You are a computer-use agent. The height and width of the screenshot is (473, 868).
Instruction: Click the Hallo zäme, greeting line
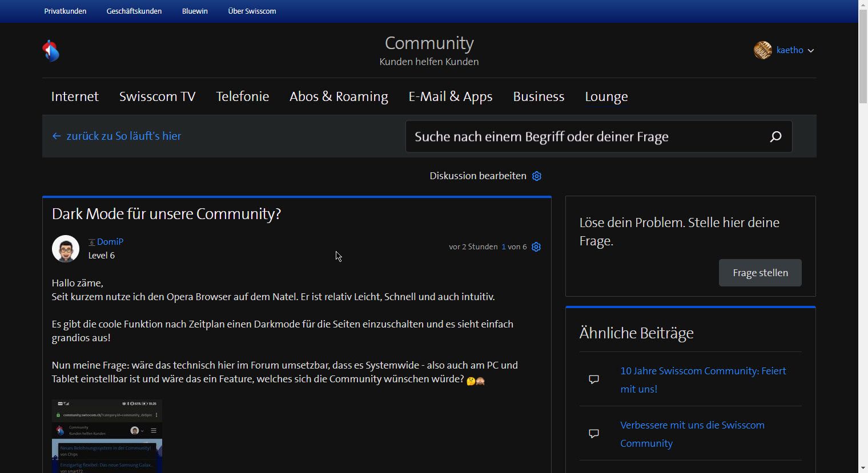(78, 283)
